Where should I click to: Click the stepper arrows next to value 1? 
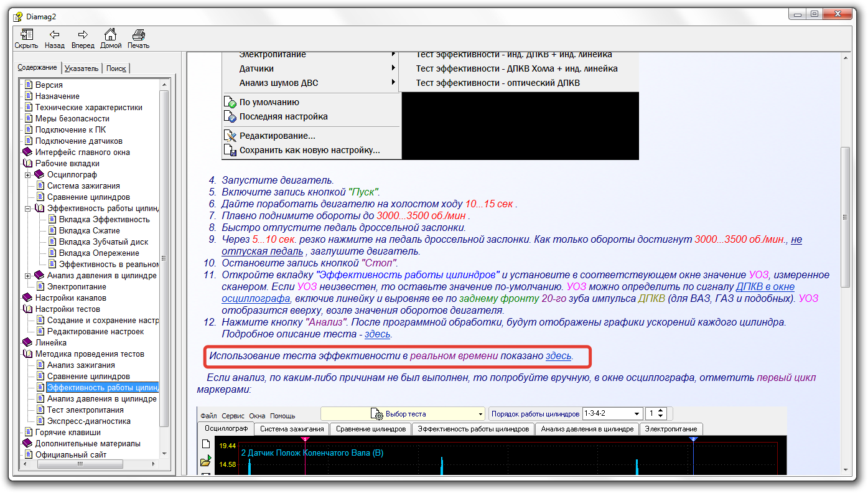(661, 414)
